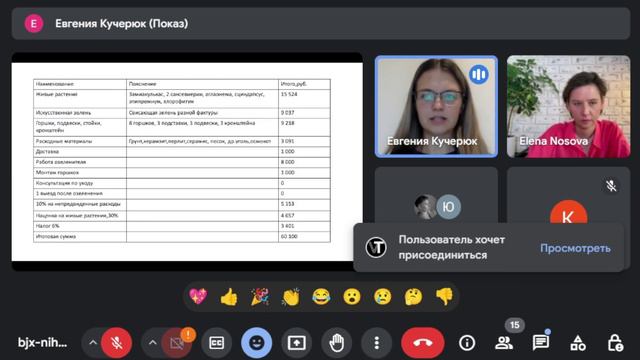This screenshot has height=360, width=640.
Task: Expand the audio settings chevron
Action: coord(93,343)
